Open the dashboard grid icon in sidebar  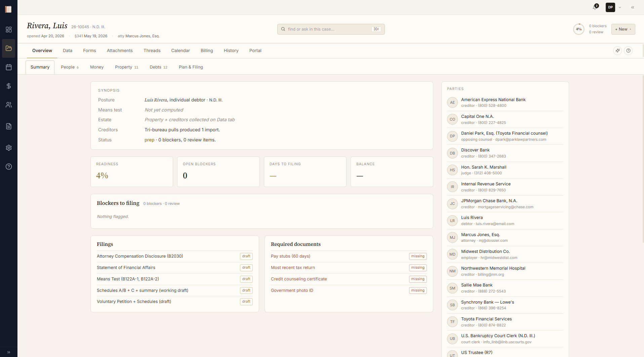click(x=9, y=30)
